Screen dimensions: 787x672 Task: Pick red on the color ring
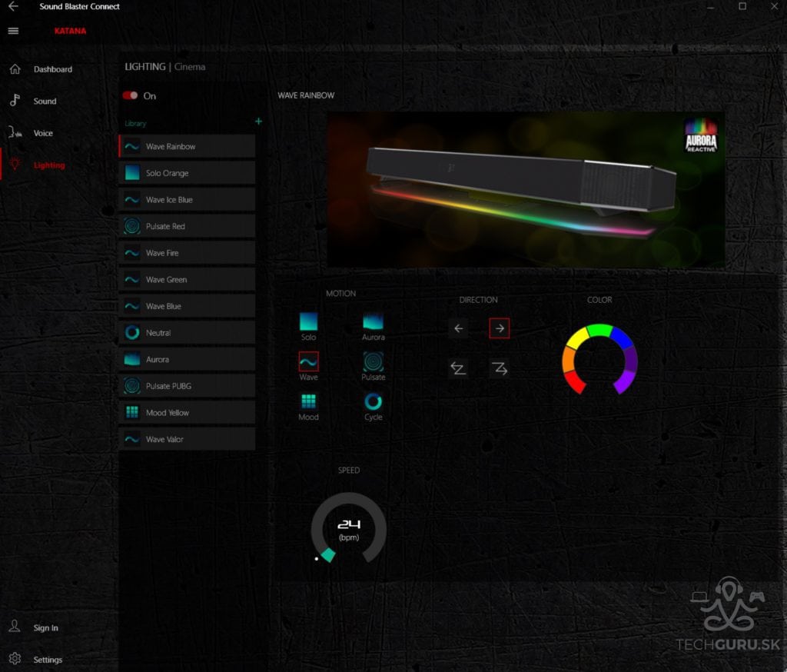[x=575, y=383]
